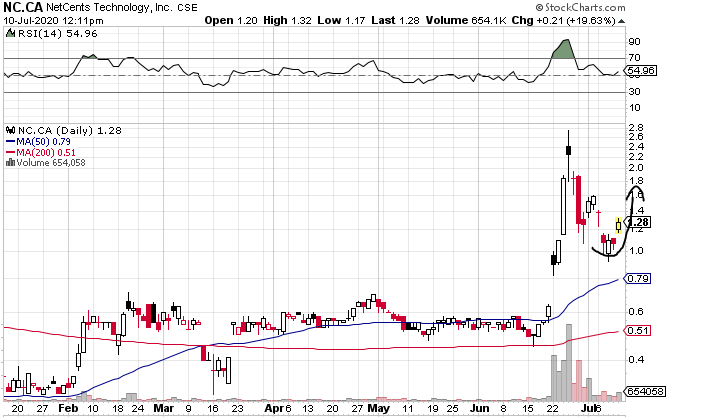This screenshot has height=417, width=713.
Task: Click the MA(200) 0.51 legend entry
Action: pyautogui.click(x=41, y=153)
